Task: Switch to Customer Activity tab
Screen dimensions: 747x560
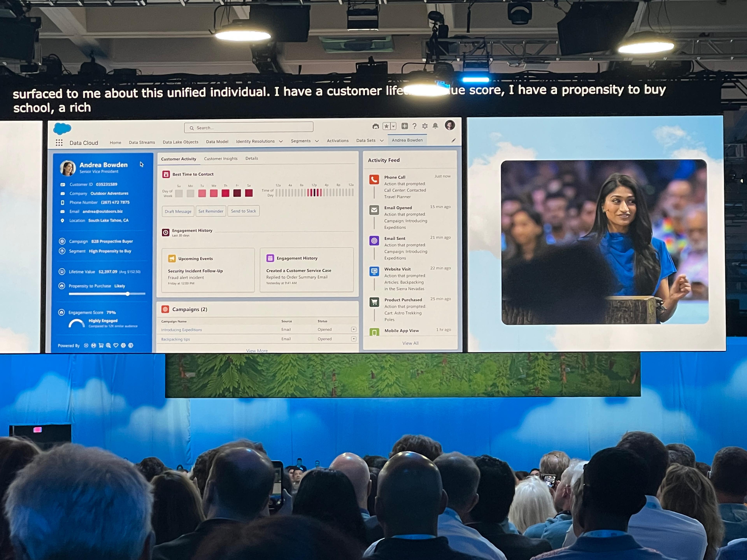Action: coord(179,159)
